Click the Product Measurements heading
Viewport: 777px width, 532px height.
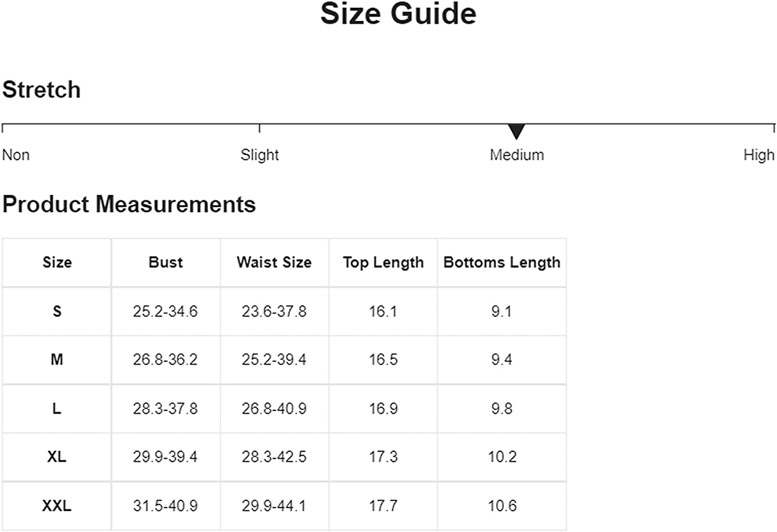pyautogui.click(x=129, y=204)
